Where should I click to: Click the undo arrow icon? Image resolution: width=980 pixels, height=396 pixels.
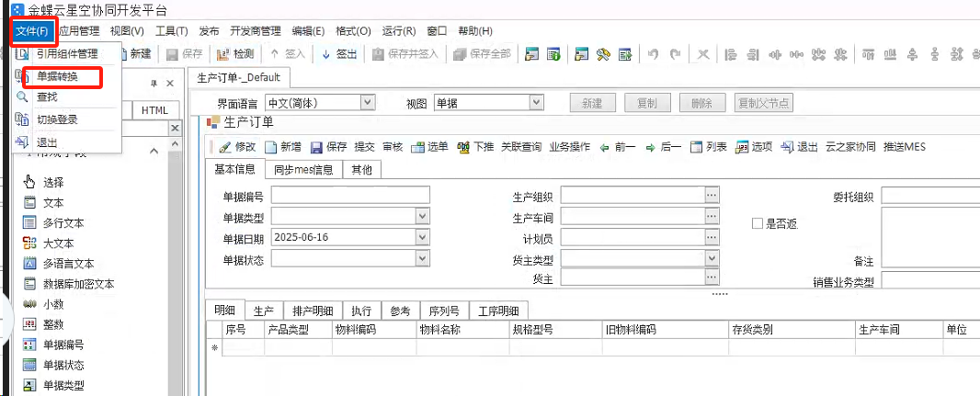[653, 54]
